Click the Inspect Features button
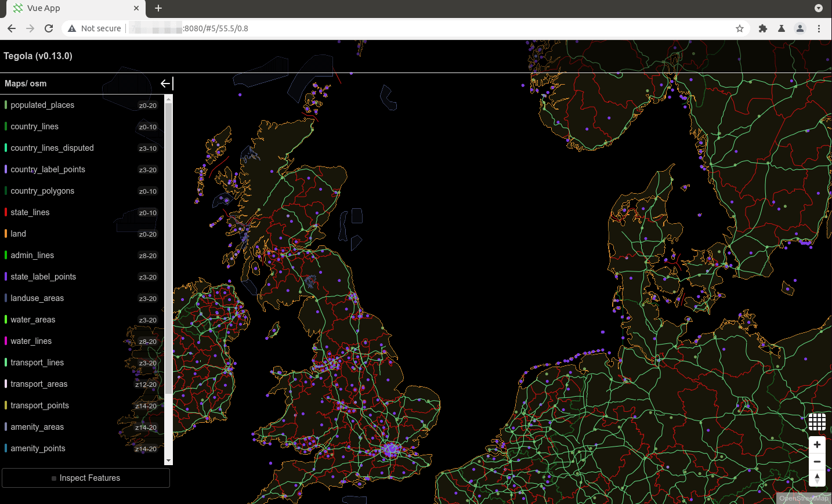 tap(86, 478)
